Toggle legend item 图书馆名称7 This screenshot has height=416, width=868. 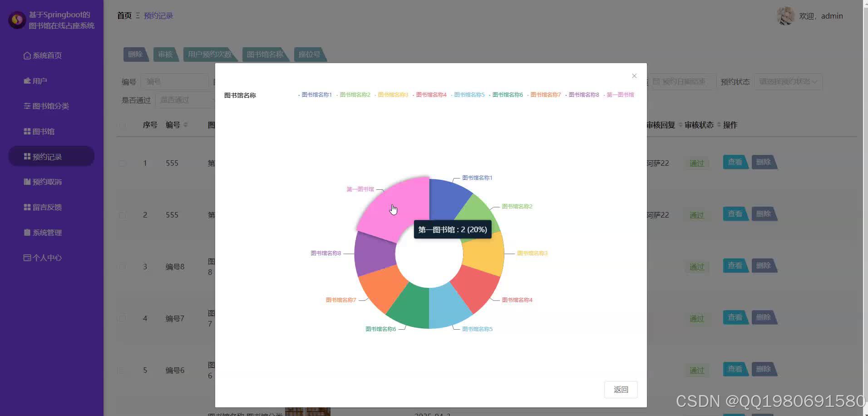click(x=544, y=95)
